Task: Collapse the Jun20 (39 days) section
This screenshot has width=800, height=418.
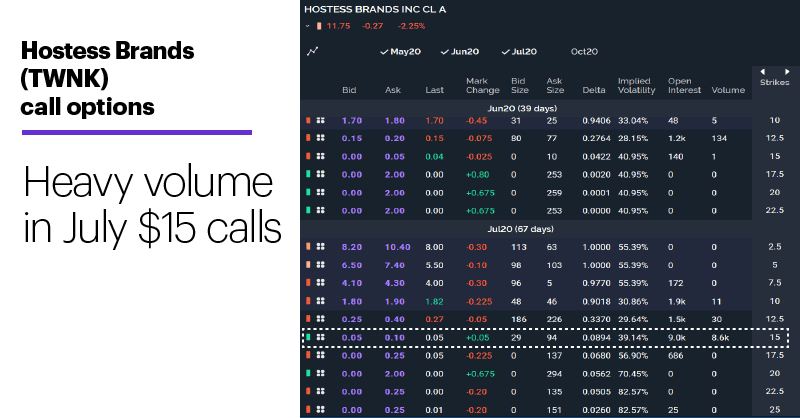Action: (522, 108)
